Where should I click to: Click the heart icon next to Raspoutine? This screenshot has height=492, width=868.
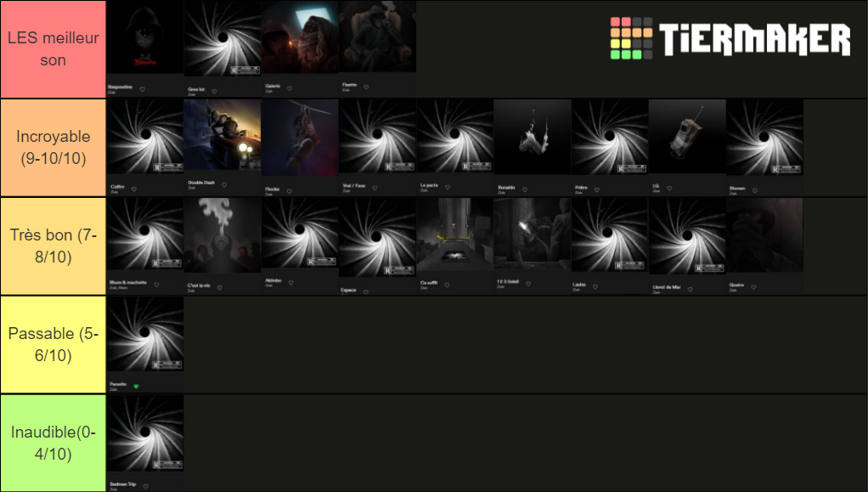pyautogui.click(x=143, y=88)
